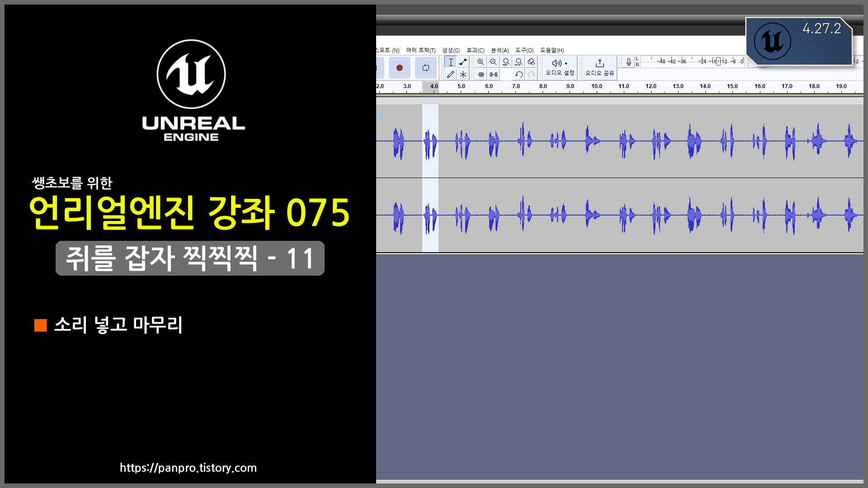Click the Zoom Toggle icon

(x=531, y=62)
